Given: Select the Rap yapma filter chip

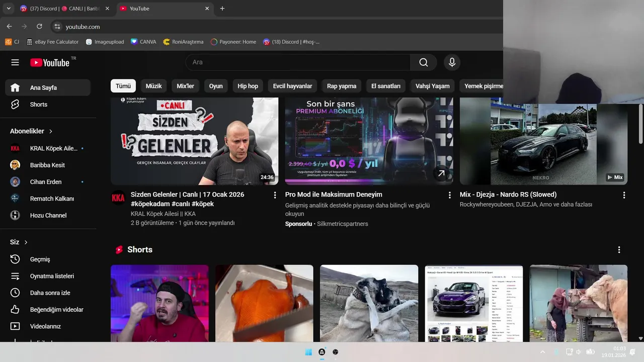Looking at the screenshot, I should 342,86.
